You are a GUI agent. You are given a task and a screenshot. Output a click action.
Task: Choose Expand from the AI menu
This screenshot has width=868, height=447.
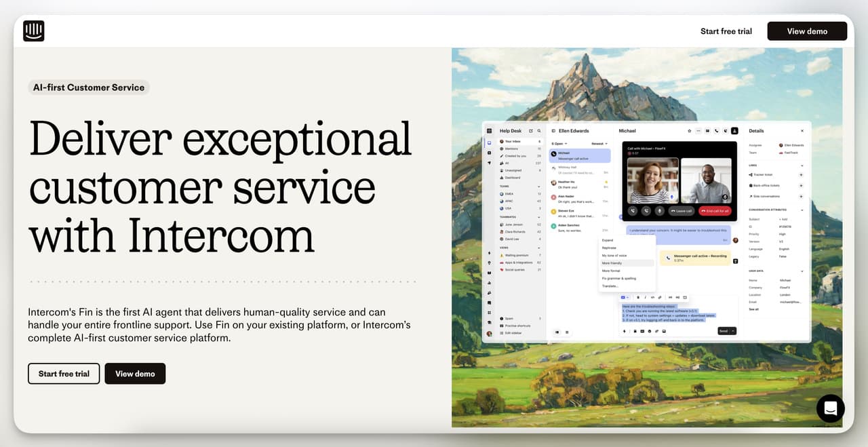point(608,240)
